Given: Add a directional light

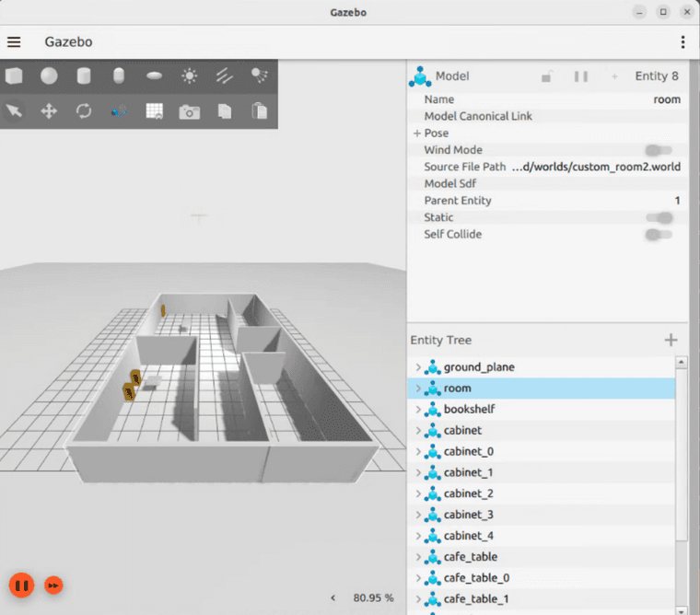Looking at the screenshot, I should pyautogui.click(x=225, y=75).
